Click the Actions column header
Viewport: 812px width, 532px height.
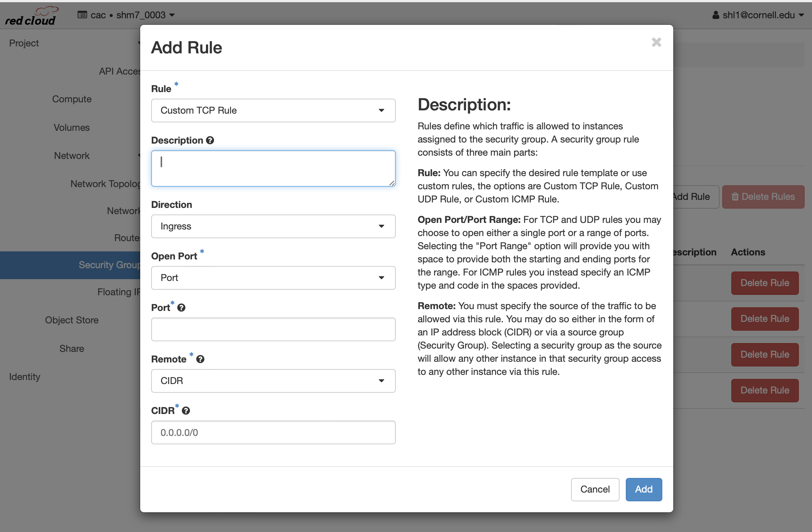[x=748, y=252]
